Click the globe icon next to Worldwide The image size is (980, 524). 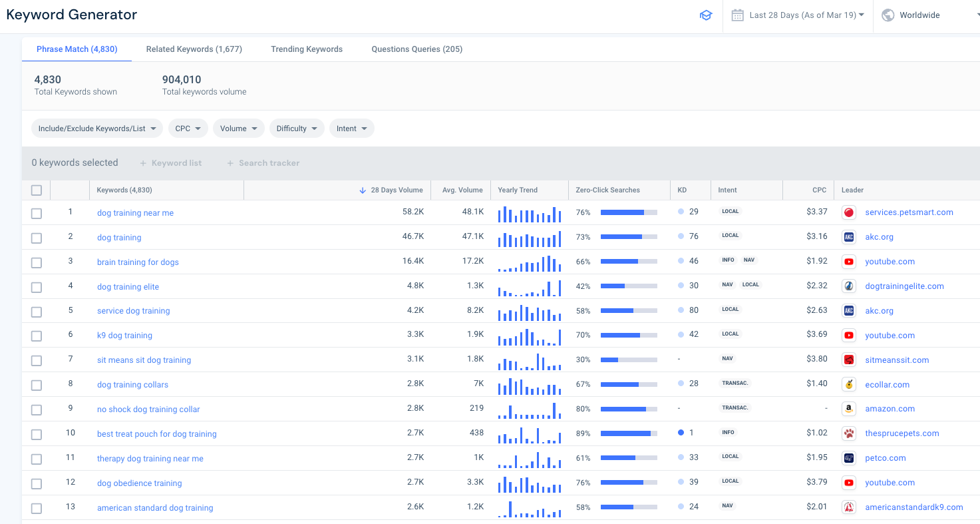click(x=888, y=15)
